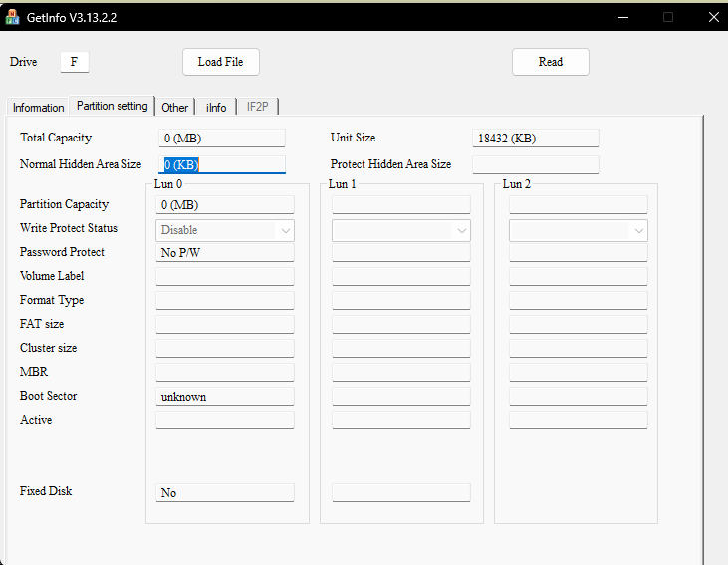
Task: Click Lun 2 Boot Sector field
Action: [578, 397]
